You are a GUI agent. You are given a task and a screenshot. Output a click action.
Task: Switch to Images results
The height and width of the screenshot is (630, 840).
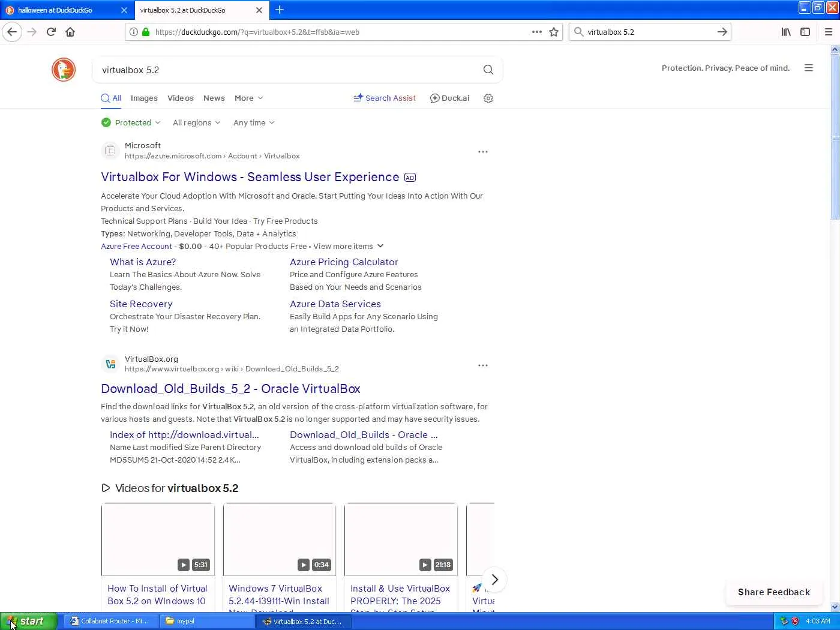coord(144,98)
